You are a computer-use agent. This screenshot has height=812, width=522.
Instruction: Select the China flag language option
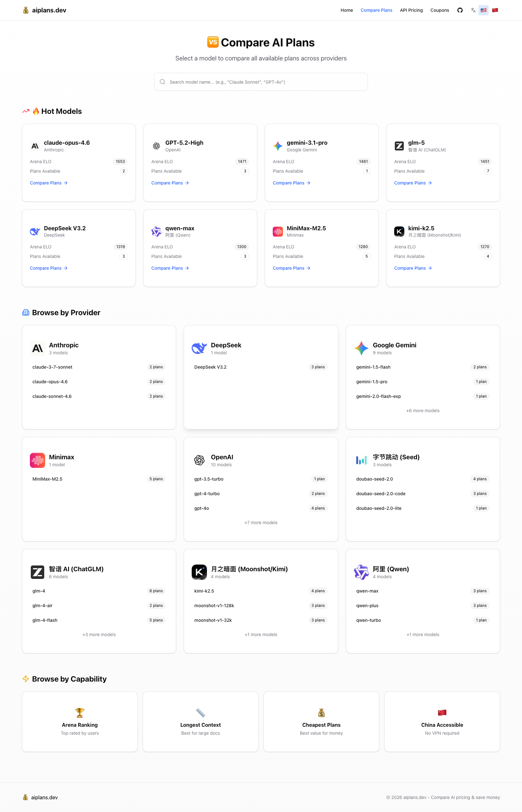tap(495, 10)
